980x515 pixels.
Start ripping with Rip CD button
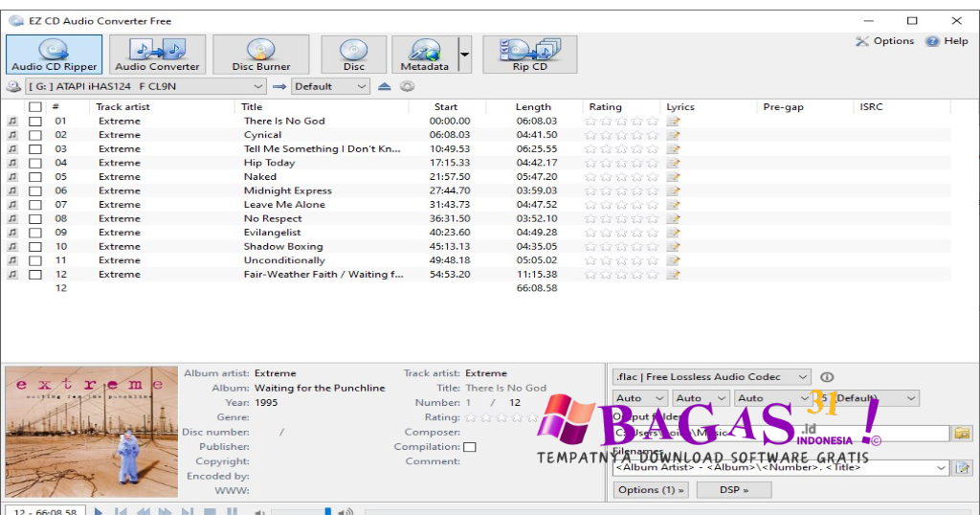530,55
